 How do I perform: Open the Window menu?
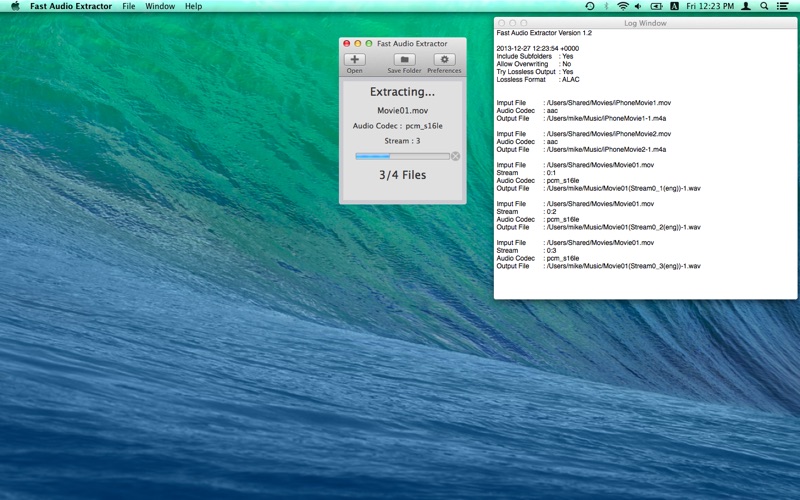(x=160, y=6)
